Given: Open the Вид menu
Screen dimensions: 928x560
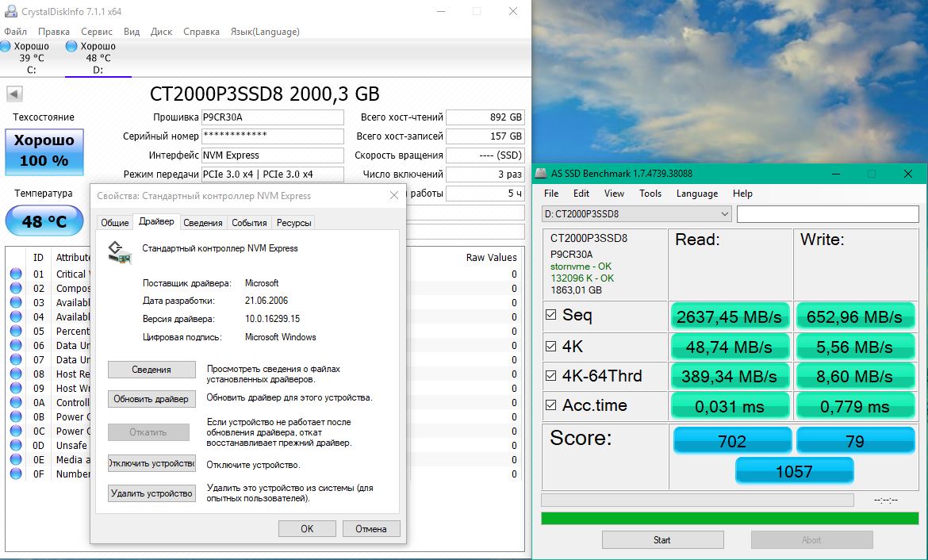Looking at the screenshot, I should click(x=132, y=32).
